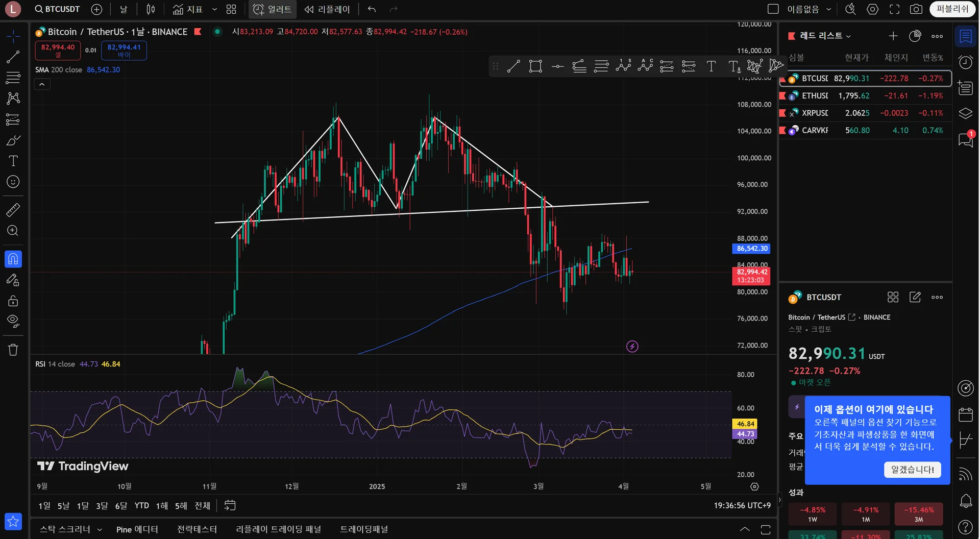Enter fullscreen mode

[895, 9]
